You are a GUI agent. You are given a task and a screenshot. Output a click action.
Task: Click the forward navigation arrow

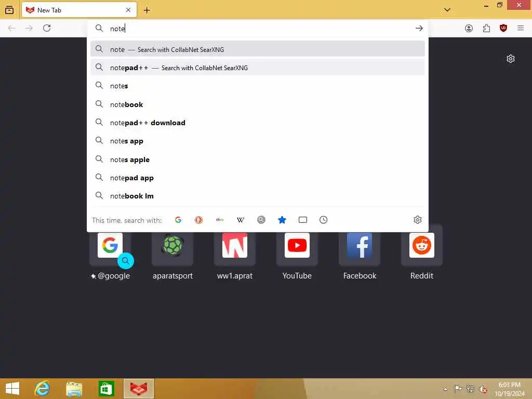click(x=29, y=28)
